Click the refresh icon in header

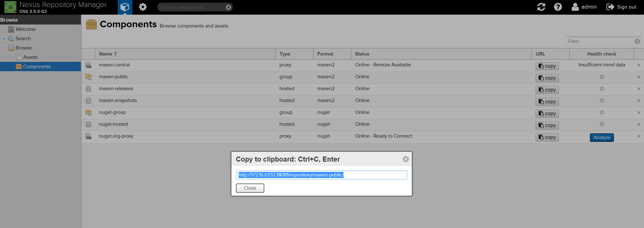coord(541,7)
